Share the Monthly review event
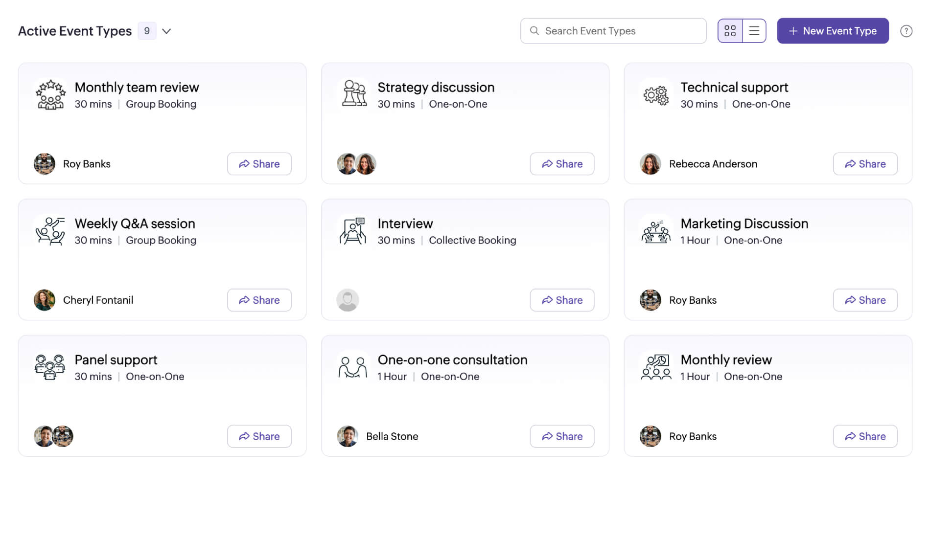Viewport: 930px width, 560px height. (865, 436)
